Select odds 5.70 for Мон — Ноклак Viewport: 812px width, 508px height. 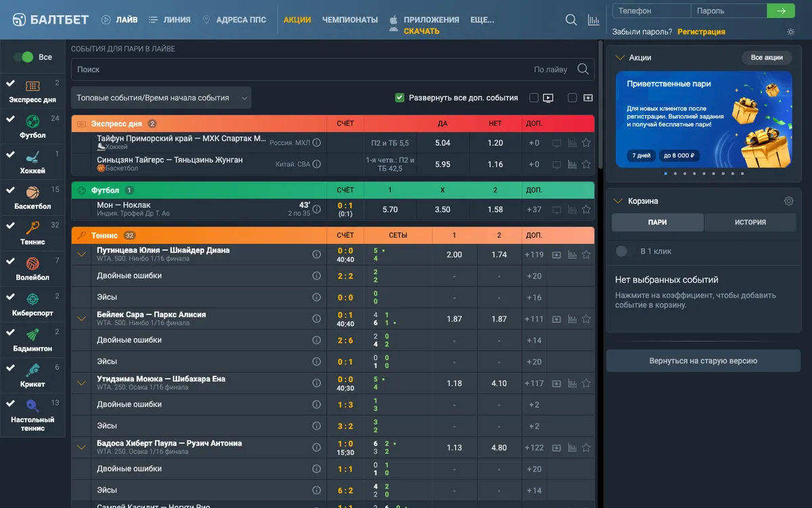pos(390,209)
